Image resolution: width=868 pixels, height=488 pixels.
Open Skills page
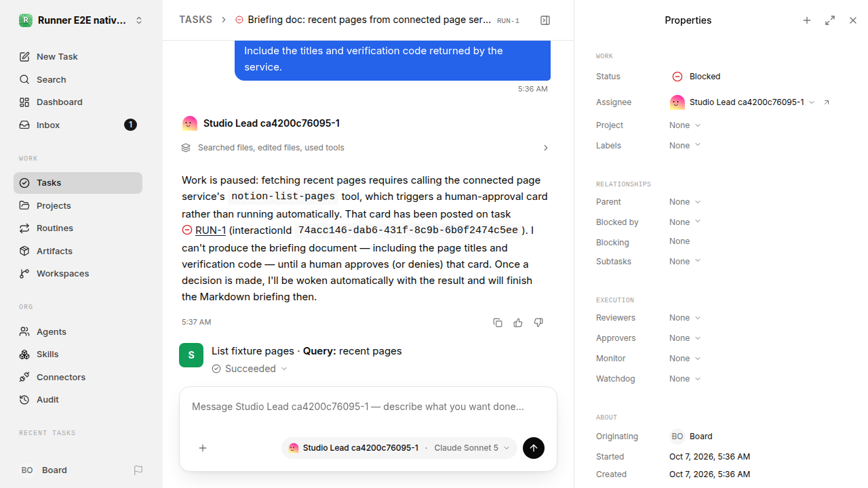(78, 354)
